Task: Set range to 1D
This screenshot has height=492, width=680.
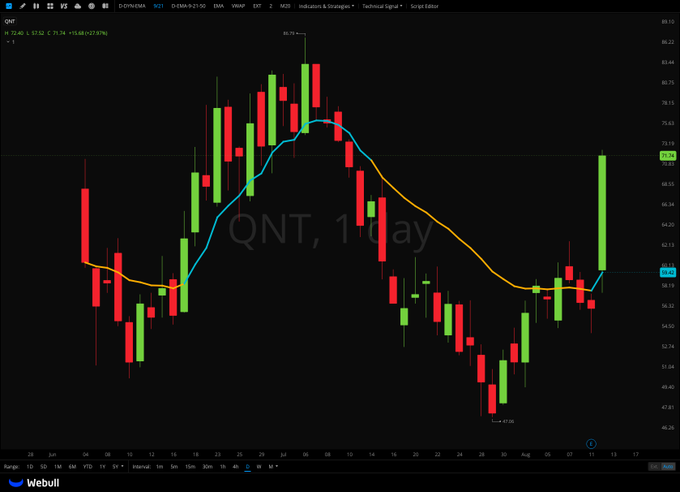Action: tap(29, 466)
